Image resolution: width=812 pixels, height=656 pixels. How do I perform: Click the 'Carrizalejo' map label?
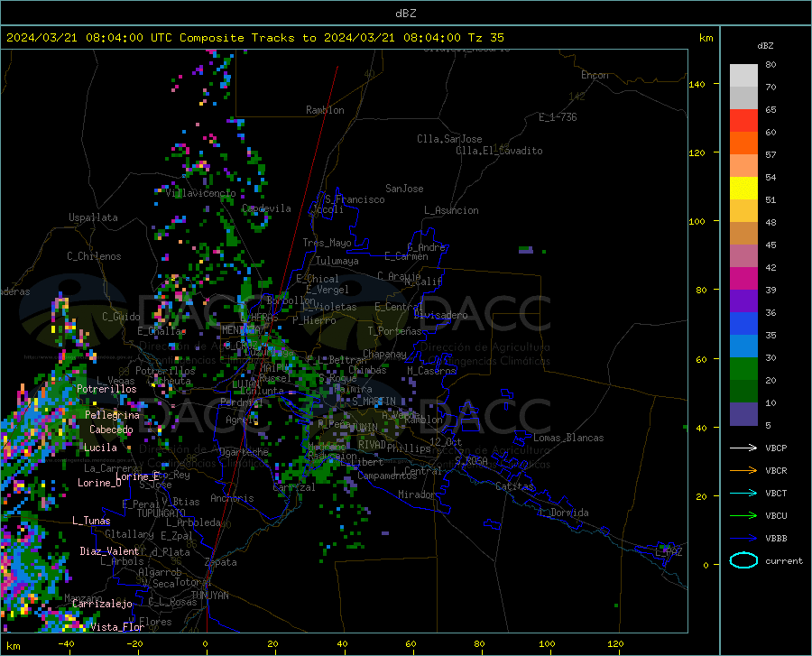point(102,604)
